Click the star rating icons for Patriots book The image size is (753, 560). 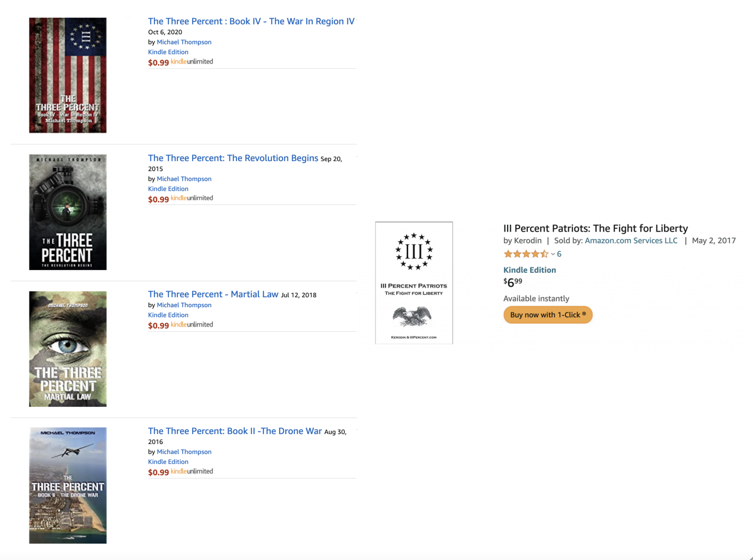point(526,254)
